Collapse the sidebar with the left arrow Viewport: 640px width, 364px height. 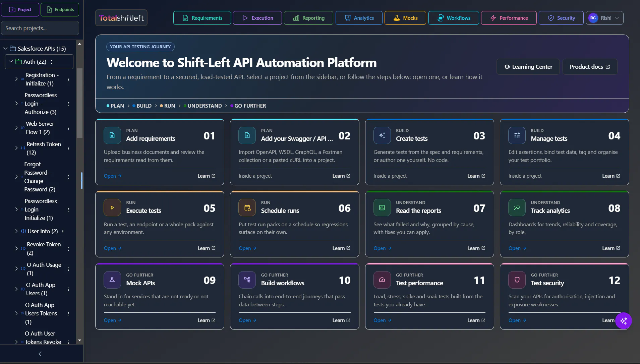coord(40,354)
